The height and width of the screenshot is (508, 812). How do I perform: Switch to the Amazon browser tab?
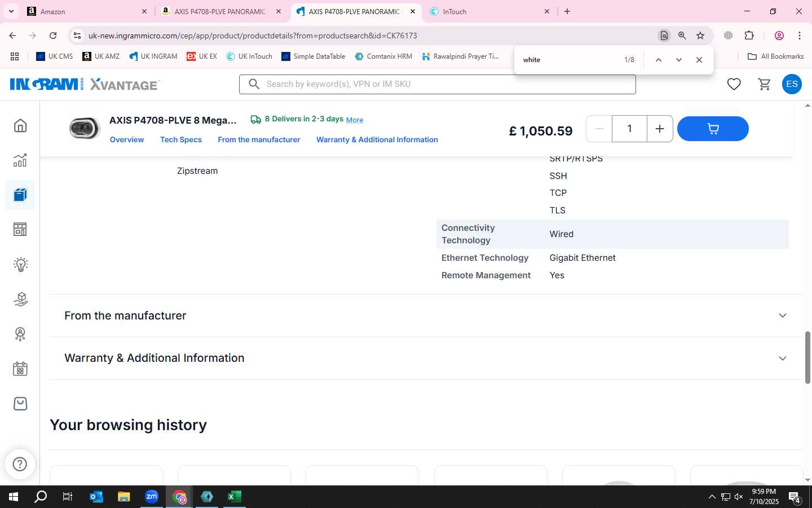pos(87,11)
